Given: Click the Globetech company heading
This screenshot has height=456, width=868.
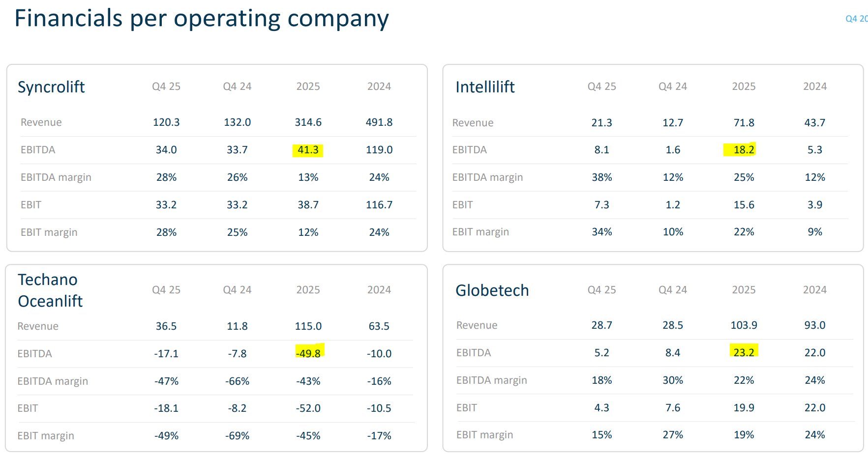Looking at the screenshot, I should [x=492, y=290].
